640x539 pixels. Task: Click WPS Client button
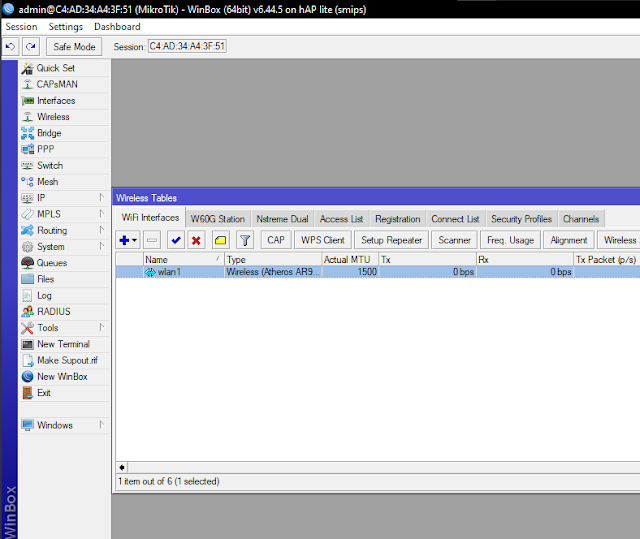click(x=323, y=240)
